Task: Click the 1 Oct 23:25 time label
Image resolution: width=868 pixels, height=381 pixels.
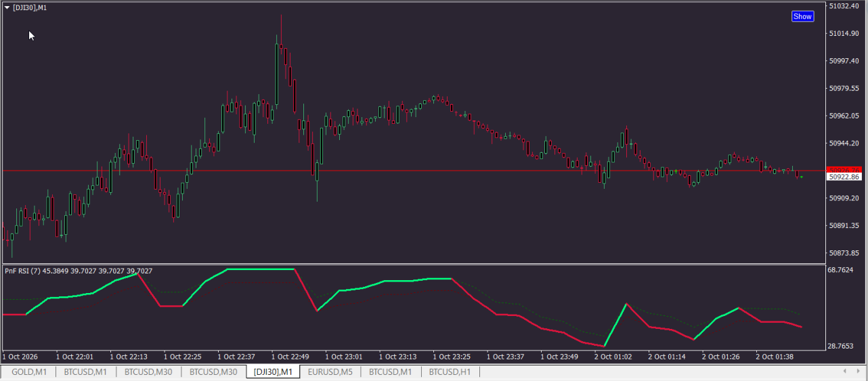Action: 452,356
